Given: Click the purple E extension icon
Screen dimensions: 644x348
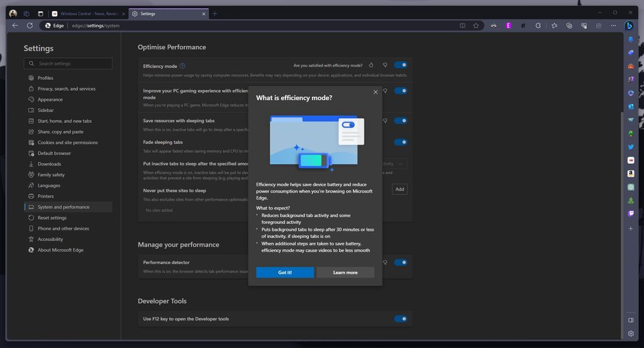Looking at the screenshot, I should tap(508, 25).
